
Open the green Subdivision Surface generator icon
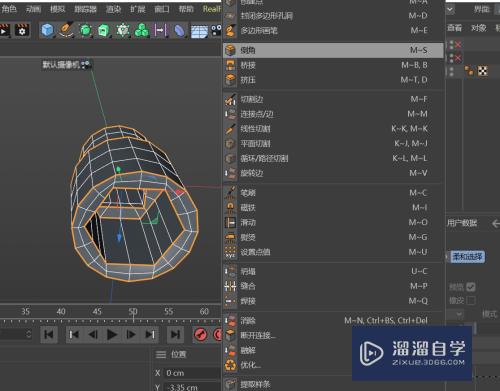click(85, 30)
